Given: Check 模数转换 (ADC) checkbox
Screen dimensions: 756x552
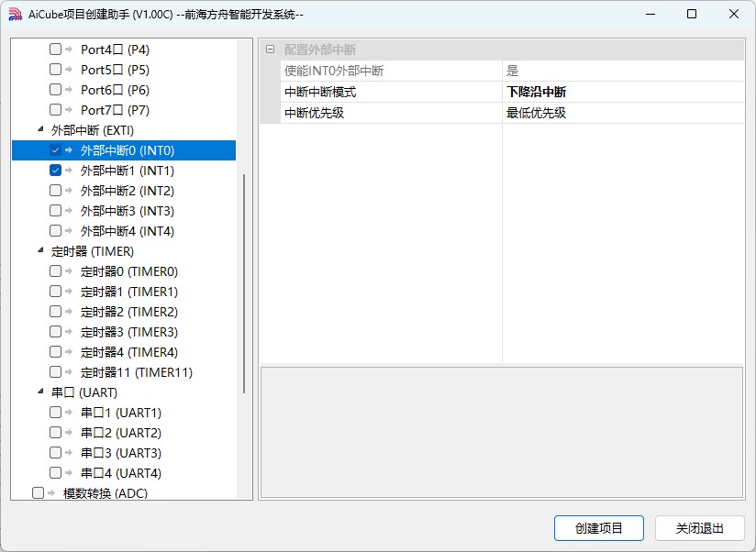Looking at the screenshot, I should [x=39, y=492].
